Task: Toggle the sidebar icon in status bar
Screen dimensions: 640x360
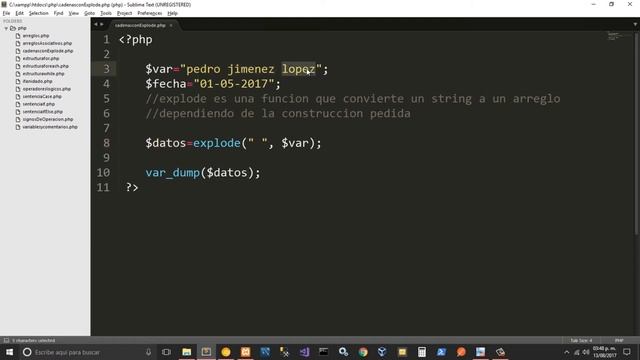Action: pos(6,340)
